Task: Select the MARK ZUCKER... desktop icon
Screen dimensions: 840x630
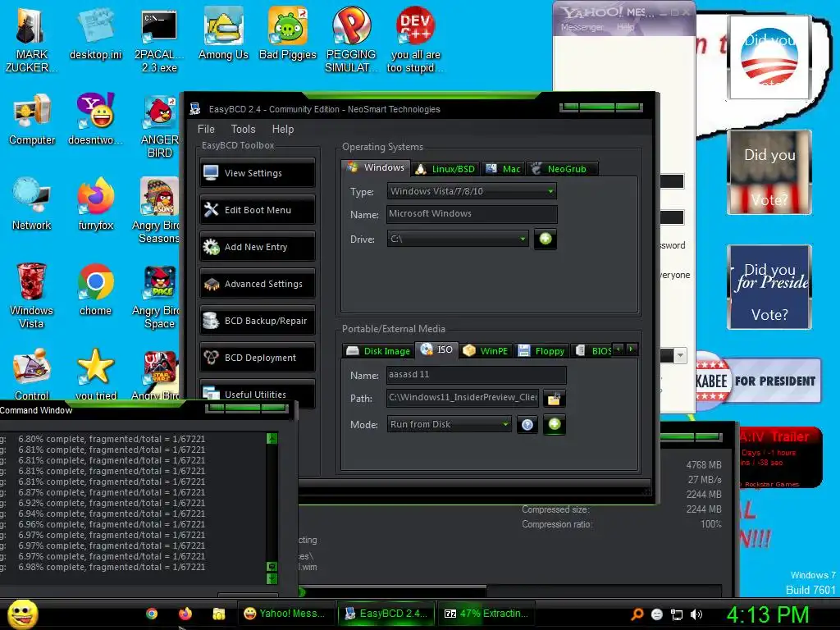Action: point(31,39)
